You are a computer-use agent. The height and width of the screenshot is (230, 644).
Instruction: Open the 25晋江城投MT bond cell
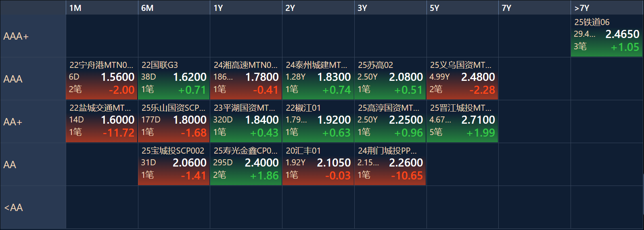(x=462, y=122)
